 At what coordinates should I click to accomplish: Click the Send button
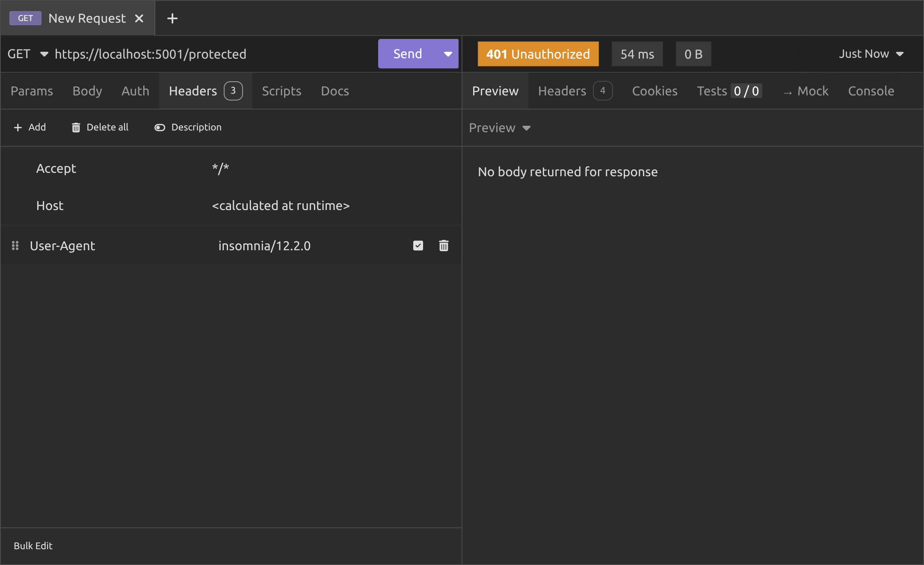click(x=407, y=54)
